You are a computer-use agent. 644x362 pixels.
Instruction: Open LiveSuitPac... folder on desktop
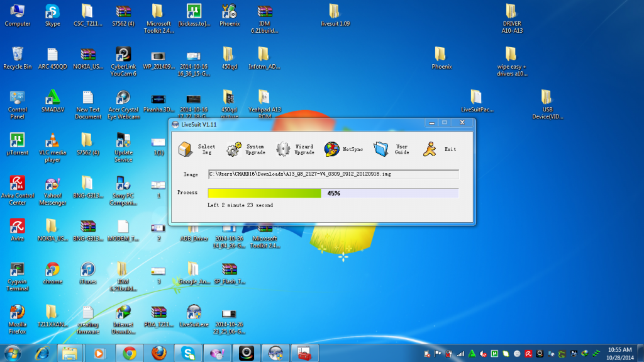click(x=477, y=101)
